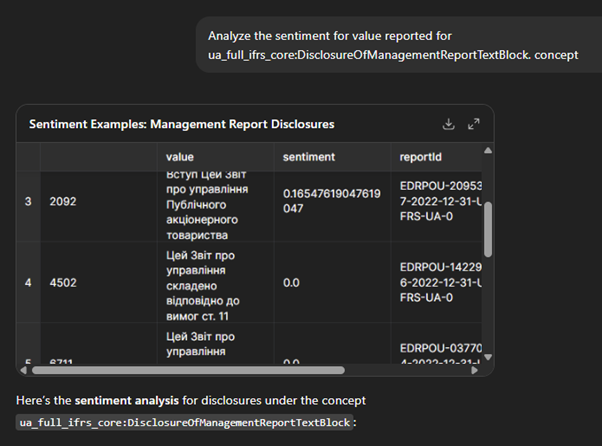Screen dimensions: 602x446
Task: Click the 0.0 sentiment cell in row 4
Action: (291, 283)
